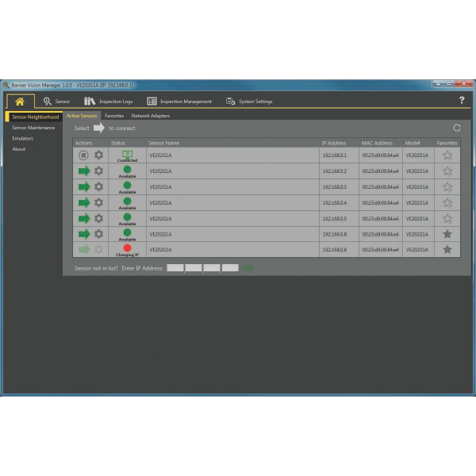Click the fourth IP address octet field
Image resolution: width=476 pixels, height=476 pixels.
coord(230,268)
